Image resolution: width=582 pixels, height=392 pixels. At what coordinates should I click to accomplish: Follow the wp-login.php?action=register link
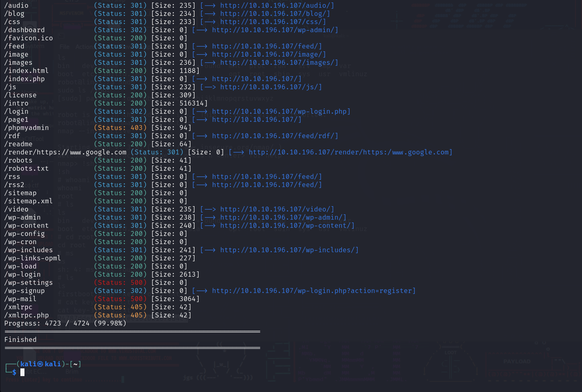coord(312,291)
